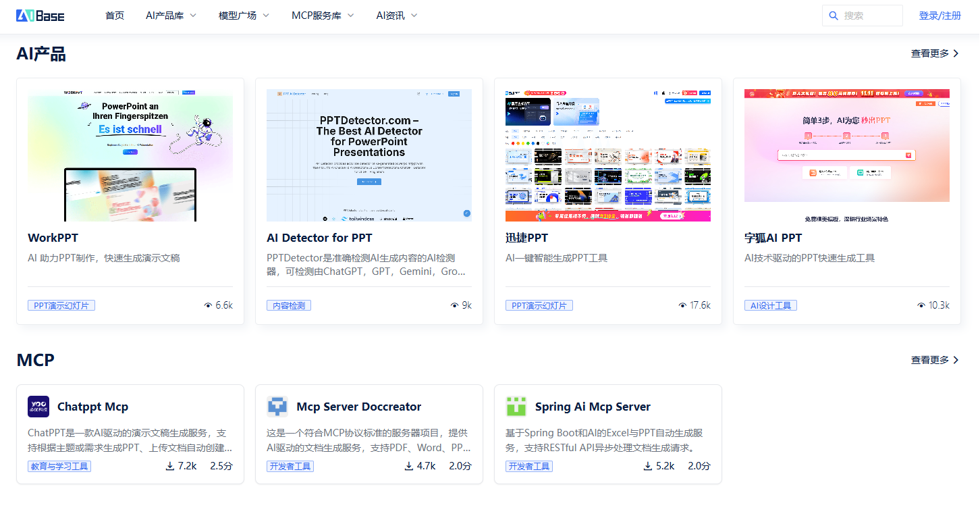Go to the 首页 nav item

click(115, 16)
